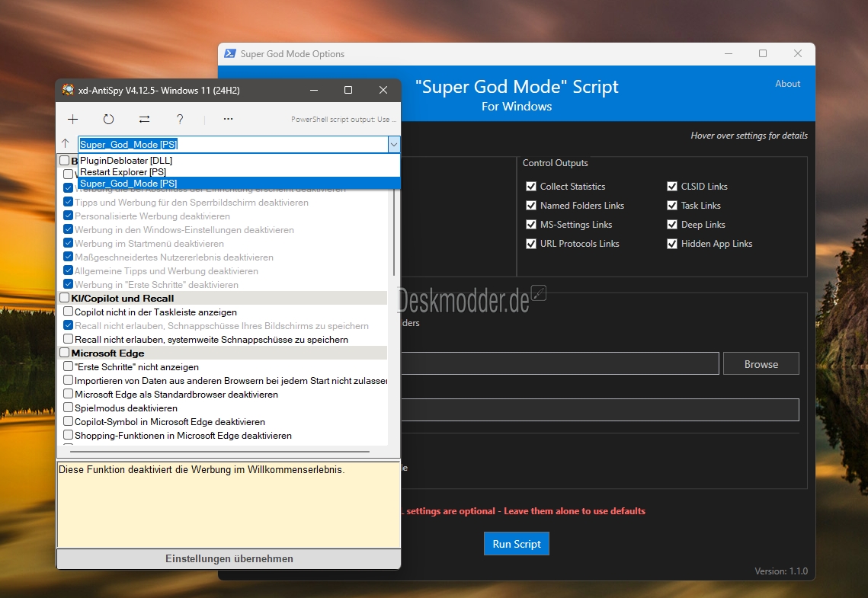Click the up arrow beside the plugin combo box
The width and height of the screenshot is (868, 598).
[66, 143]
